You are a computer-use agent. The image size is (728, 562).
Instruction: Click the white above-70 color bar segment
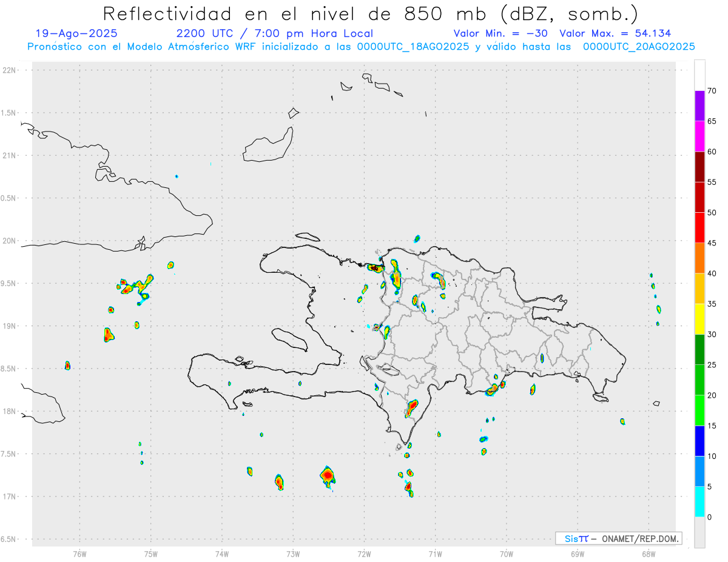699,75
